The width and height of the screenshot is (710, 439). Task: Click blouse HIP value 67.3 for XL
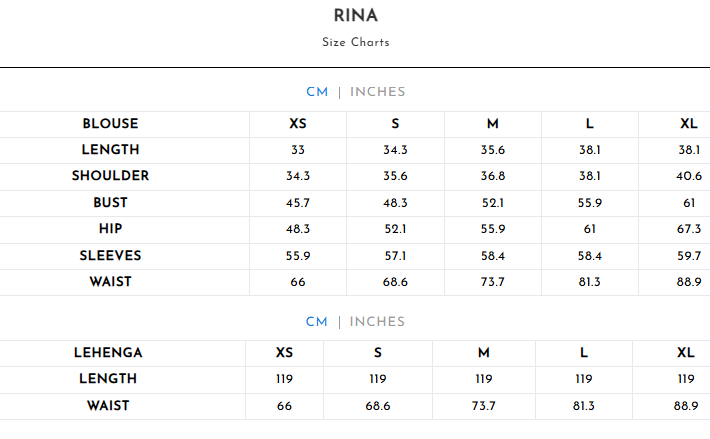click(x=688, y=229)
